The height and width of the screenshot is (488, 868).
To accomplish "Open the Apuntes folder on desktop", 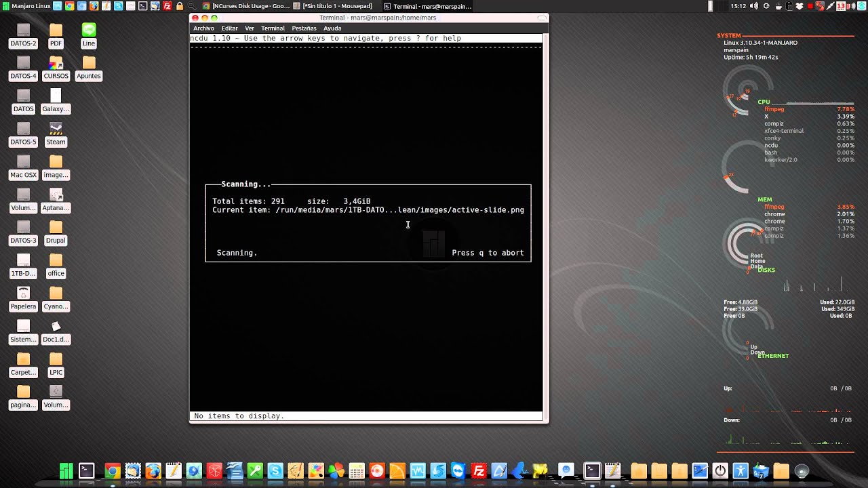I will click(89, 68).
